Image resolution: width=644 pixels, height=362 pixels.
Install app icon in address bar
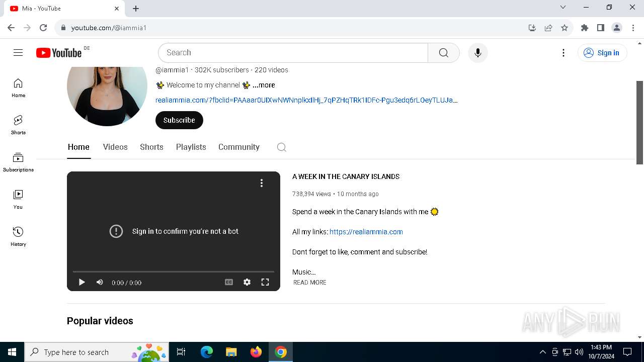pyautogui.click(x=532, y=28)
